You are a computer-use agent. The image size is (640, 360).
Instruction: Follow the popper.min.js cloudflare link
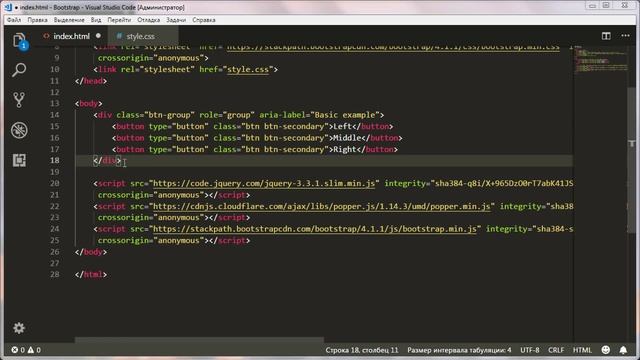point(321,207)
